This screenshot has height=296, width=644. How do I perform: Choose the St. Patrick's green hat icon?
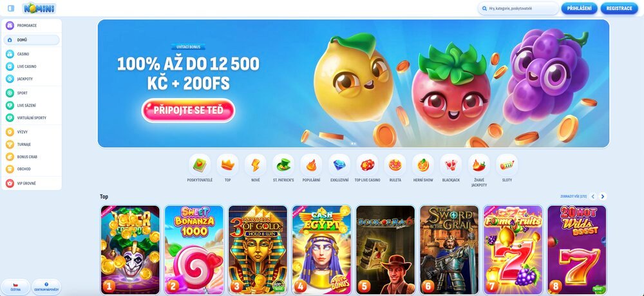283,165
